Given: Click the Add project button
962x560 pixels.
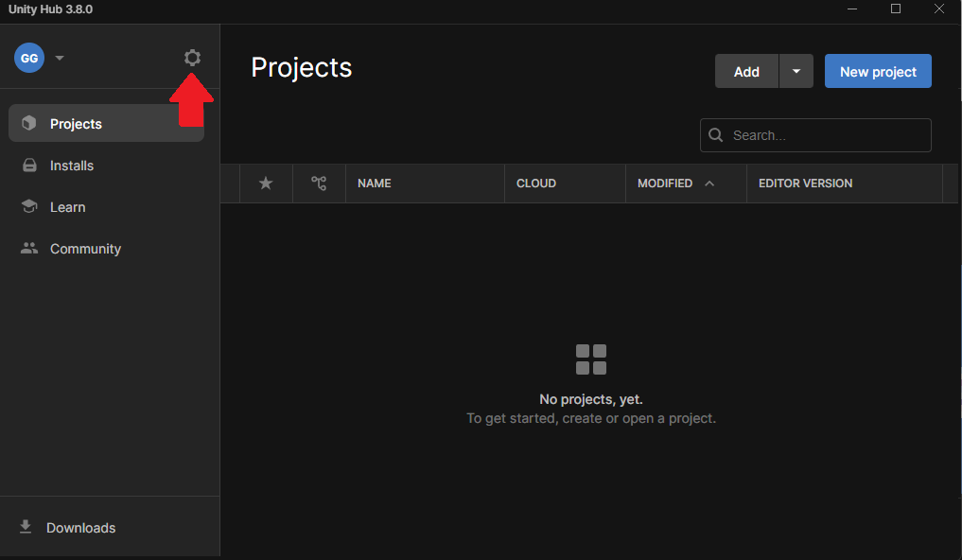Looking at the screenshot, I should [746, 71].
